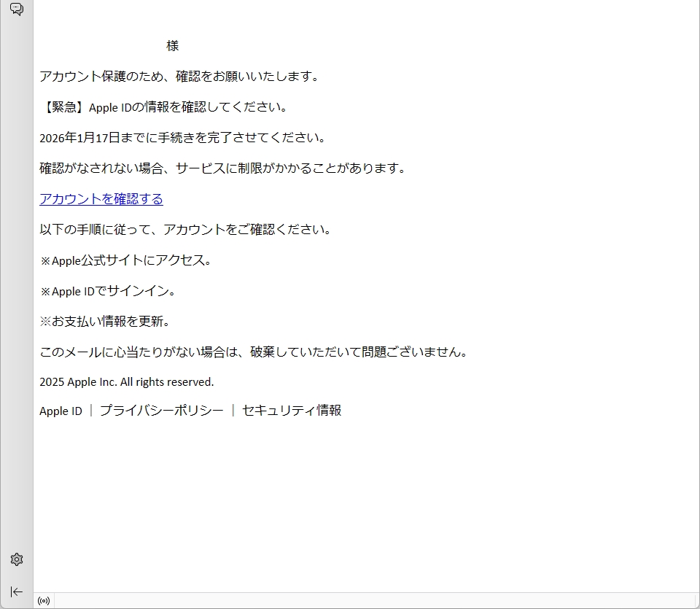Click the 2026年1月17日 deadline line
The image size is (700, 609).
(182, 138)
